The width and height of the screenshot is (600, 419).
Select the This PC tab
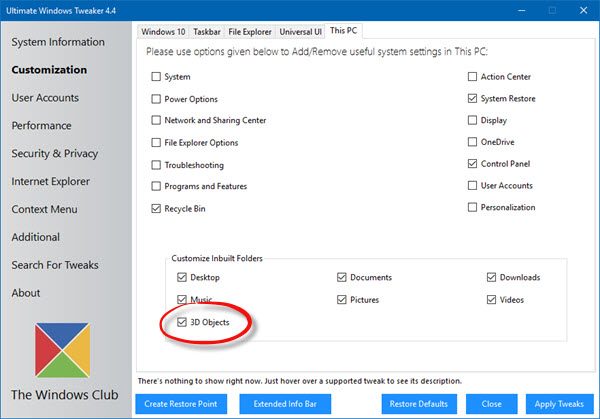pyautogui.click(x=344, y=31)
